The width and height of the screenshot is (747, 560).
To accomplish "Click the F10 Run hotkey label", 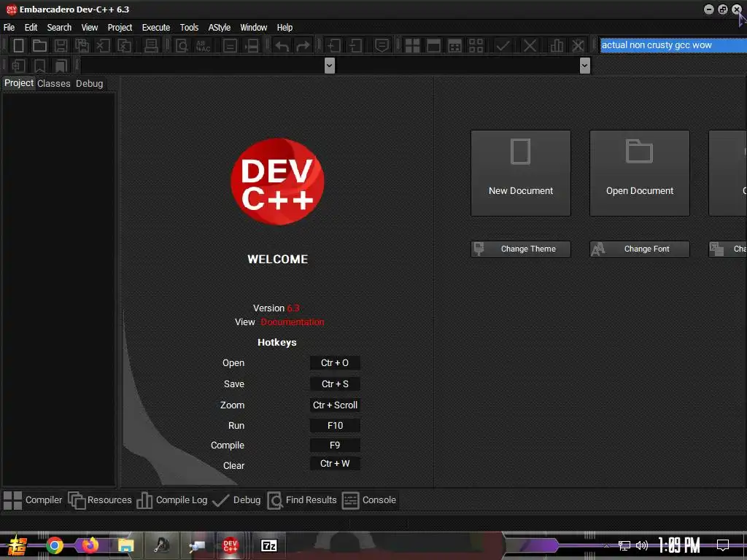I will (334, 426).
